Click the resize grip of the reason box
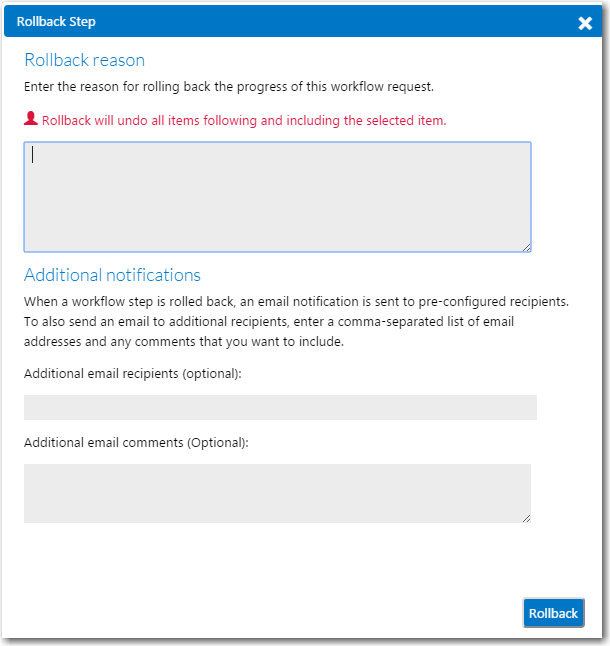610x646 pixels. pyautogui.click(x=526, y=247)
